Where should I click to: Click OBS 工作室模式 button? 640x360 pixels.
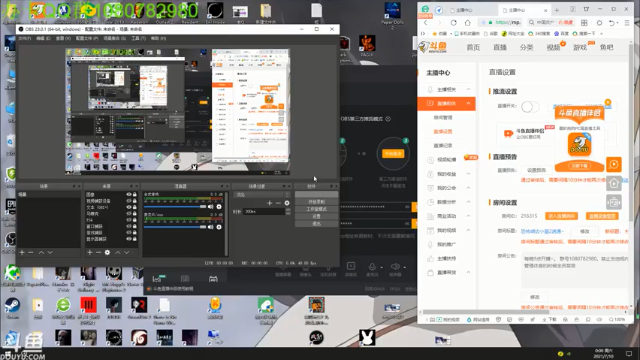316,209
